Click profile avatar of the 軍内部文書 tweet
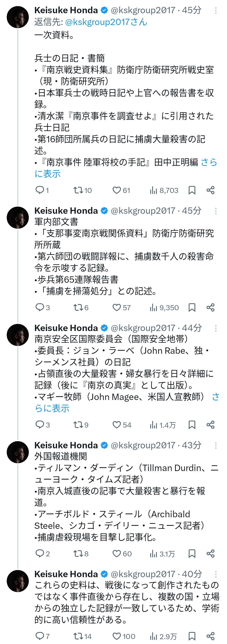The image size is (227, 644). (18, 218)
